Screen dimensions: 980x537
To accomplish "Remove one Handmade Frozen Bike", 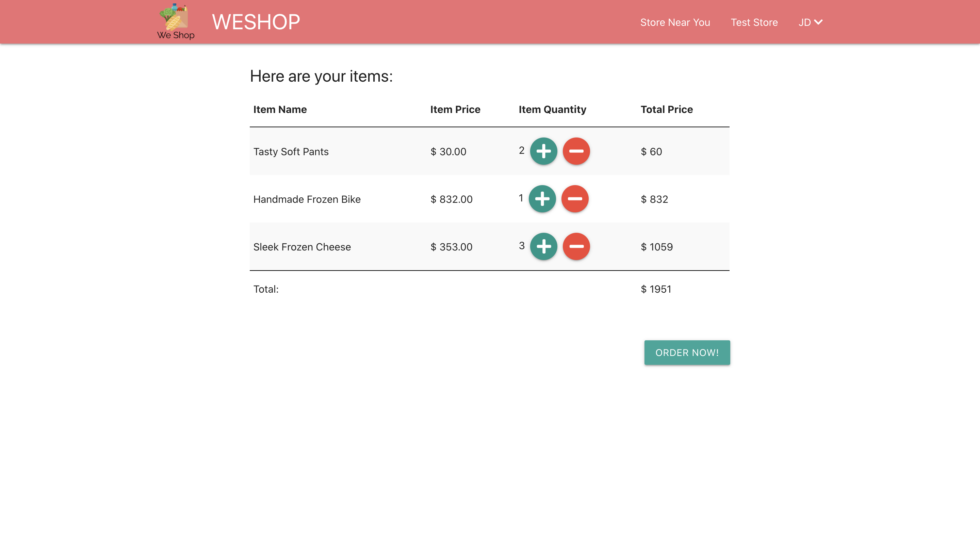I will click(x=574, y=199).
